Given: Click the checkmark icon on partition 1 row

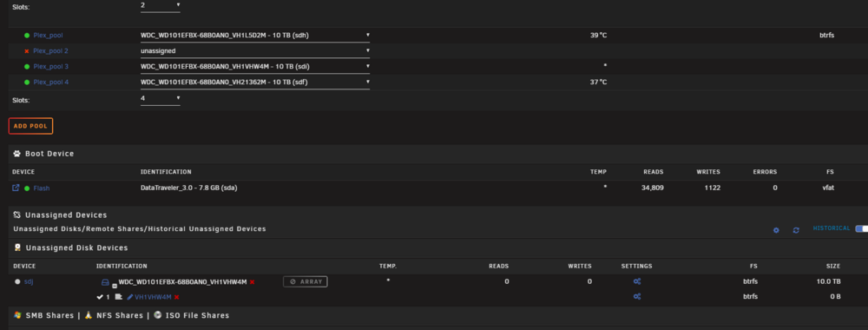Looking at the screenshot, I should [100, 297].
